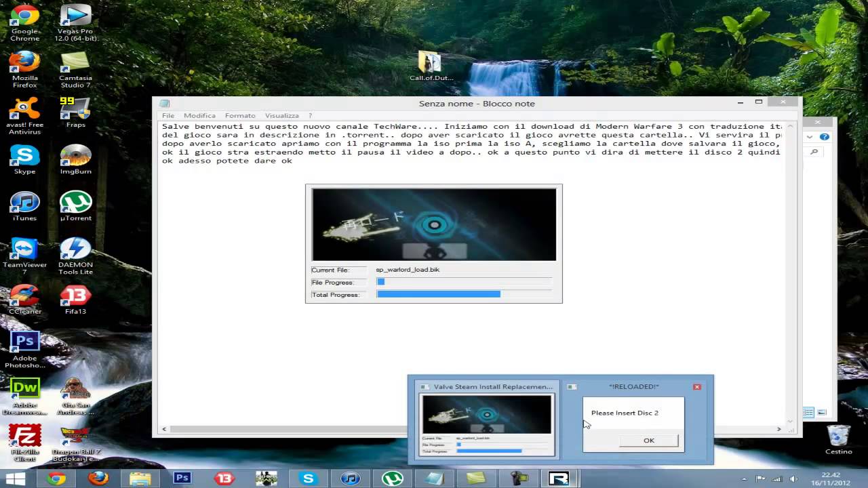Launch Adobe Dreamweaver desktop icon
Viewport: 868px width, 488px height.
click(24, 397)
